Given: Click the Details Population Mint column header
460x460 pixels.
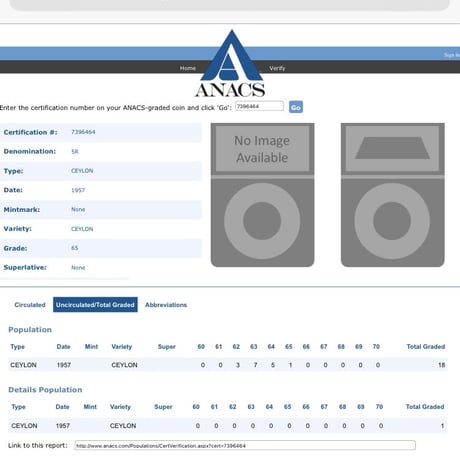Looking at the screenshot, I should pyautogui.click(x=90, y=407).
